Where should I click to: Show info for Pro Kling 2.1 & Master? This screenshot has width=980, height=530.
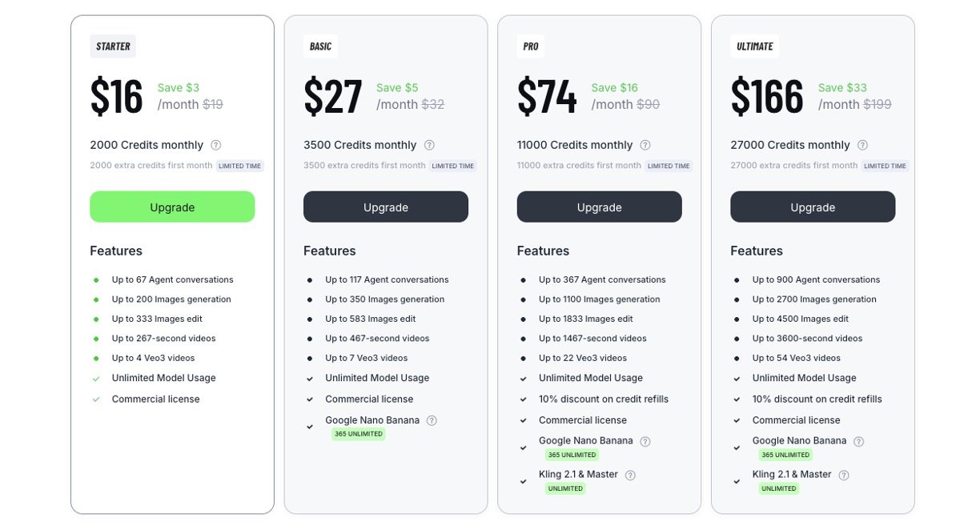click(x=630, y=475)
